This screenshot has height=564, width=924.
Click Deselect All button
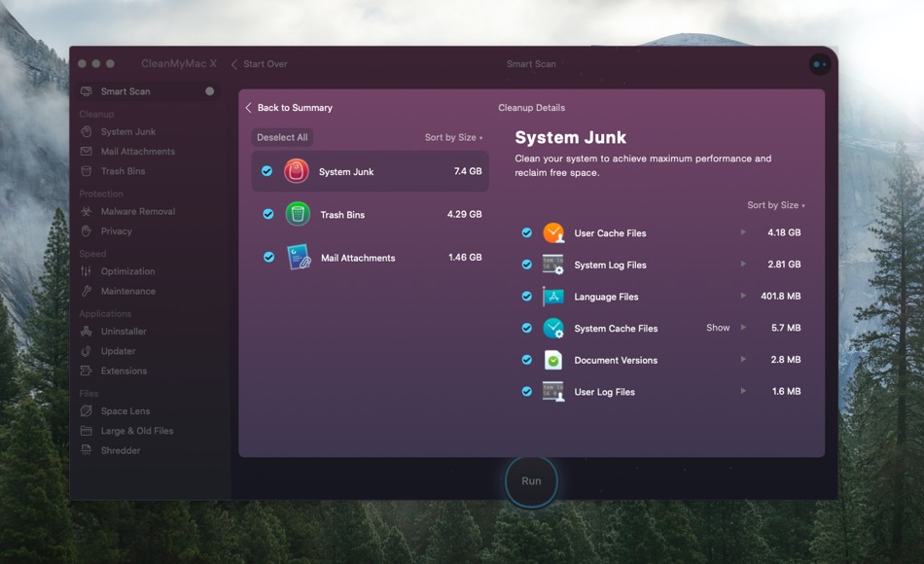[282, 137]
